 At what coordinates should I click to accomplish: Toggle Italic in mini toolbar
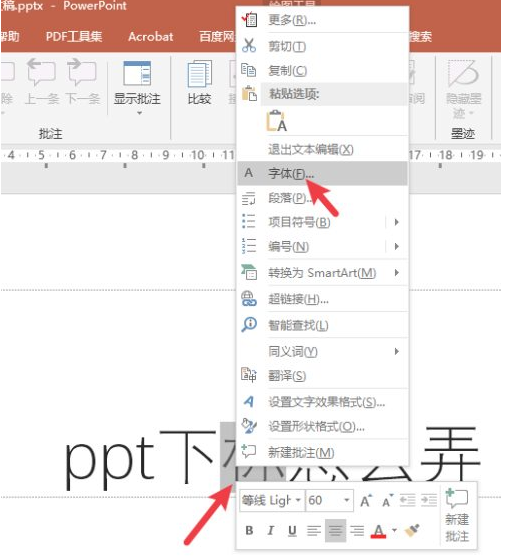click(x=271, y=530)
